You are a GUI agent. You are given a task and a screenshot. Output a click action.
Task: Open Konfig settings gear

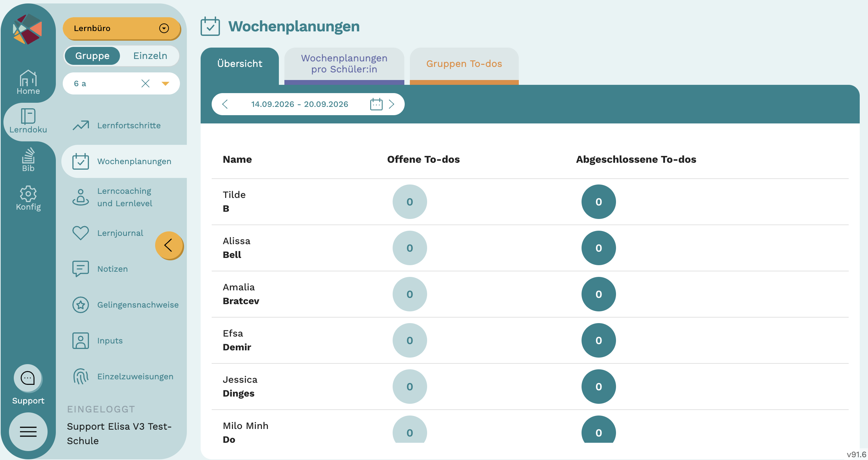[28, 199]
